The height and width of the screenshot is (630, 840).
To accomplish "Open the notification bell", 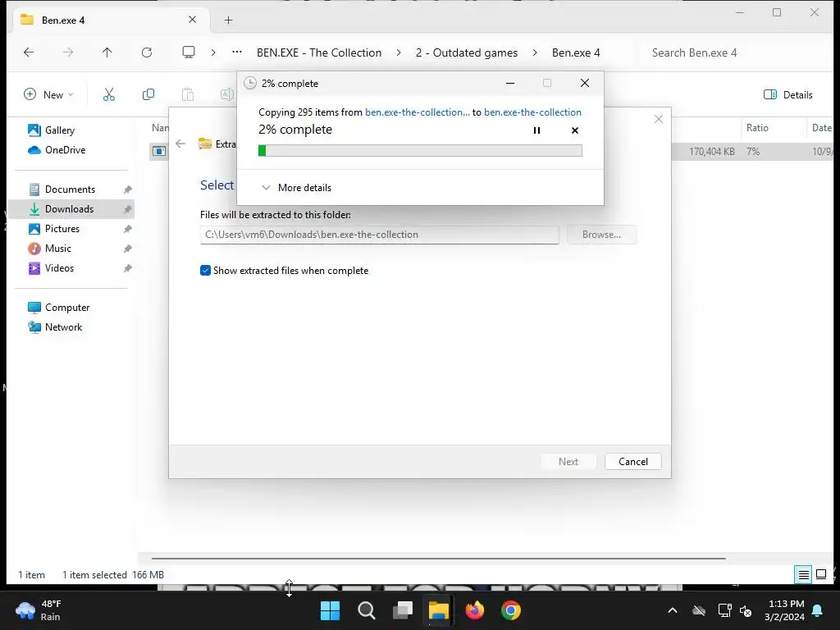I will pos(818,610).
